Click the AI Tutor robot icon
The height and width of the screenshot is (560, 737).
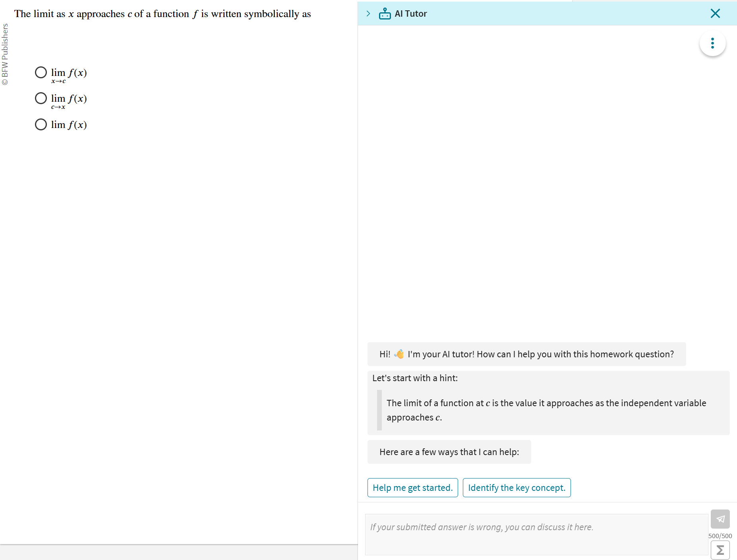(x=384, y=13)
